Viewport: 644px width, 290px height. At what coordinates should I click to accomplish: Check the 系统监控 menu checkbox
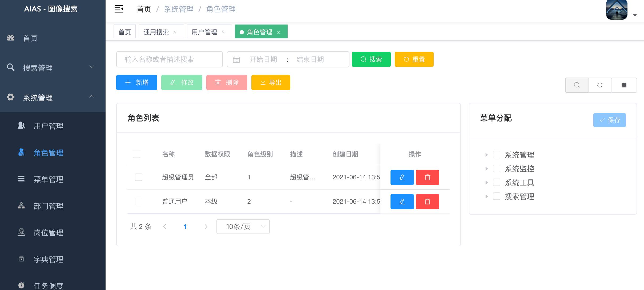coord(496,168)
